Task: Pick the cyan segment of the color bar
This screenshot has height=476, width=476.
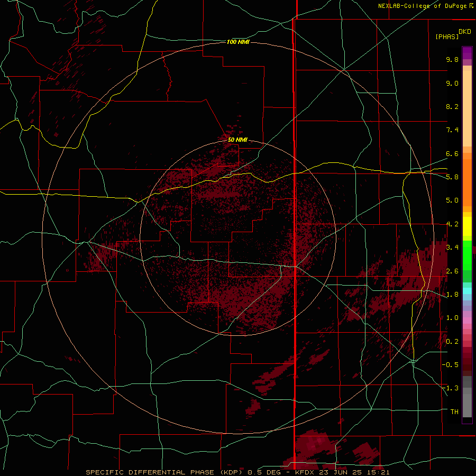Action: (467, 291)
